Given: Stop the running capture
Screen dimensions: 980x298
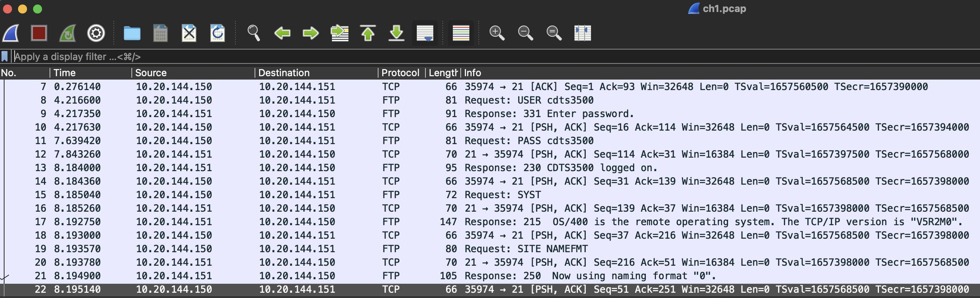Looking at the screenshot, I should pos(39,33).
